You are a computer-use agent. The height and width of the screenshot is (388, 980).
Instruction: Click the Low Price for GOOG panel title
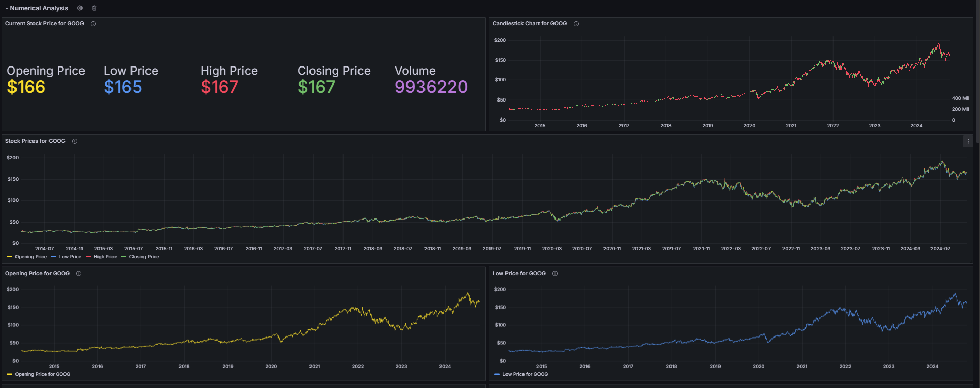pos(519,274)
